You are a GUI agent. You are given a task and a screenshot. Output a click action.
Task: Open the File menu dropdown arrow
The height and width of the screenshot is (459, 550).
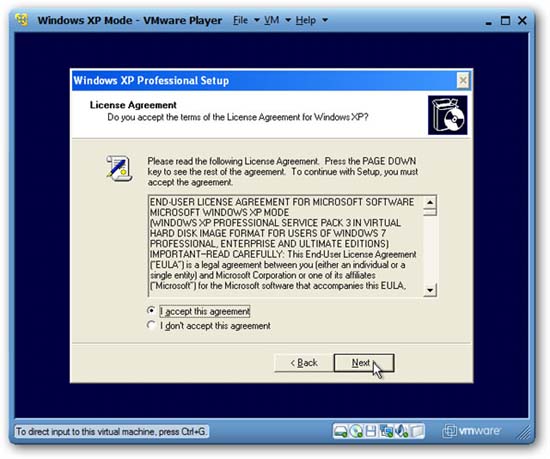(x=256, y=21)
